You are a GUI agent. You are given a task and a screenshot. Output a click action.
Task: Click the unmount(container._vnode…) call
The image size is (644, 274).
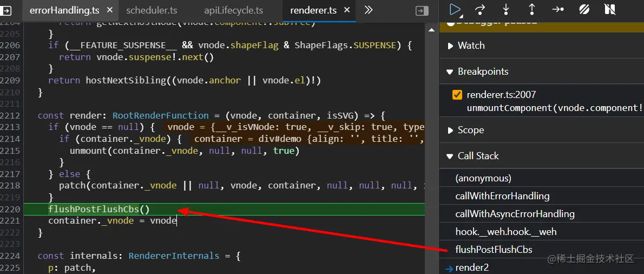tap(185, 151)
